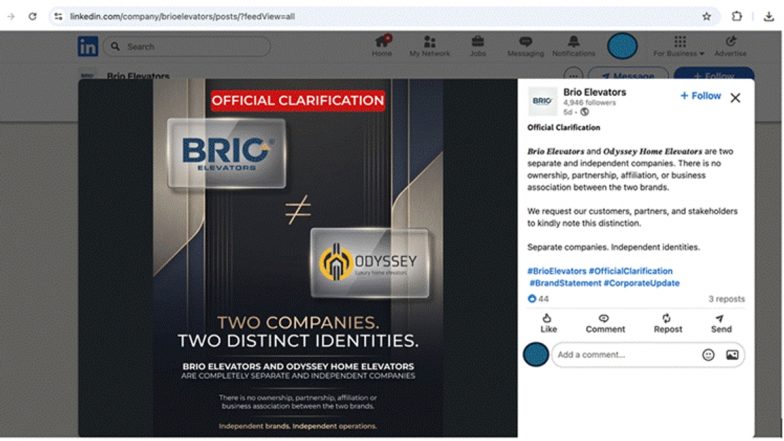
Task: Open the more options ellipsis on the company page
Action: (573, 75)
